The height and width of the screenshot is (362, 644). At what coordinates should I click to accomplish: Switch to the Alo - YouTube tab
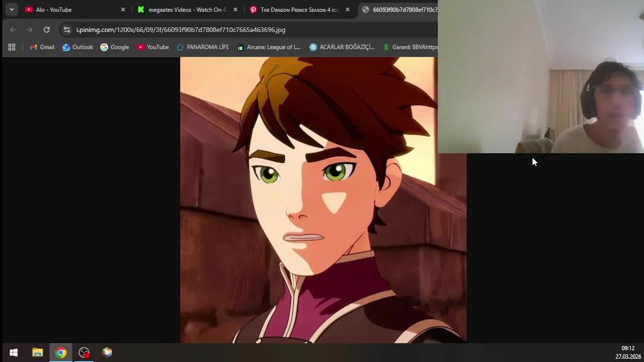74,10
